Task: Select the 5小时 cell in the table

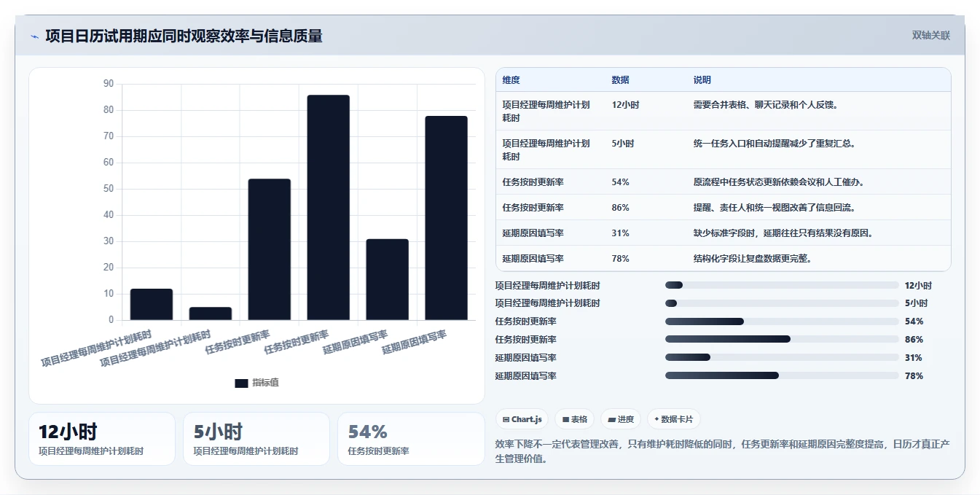Action: coord(623,143)
